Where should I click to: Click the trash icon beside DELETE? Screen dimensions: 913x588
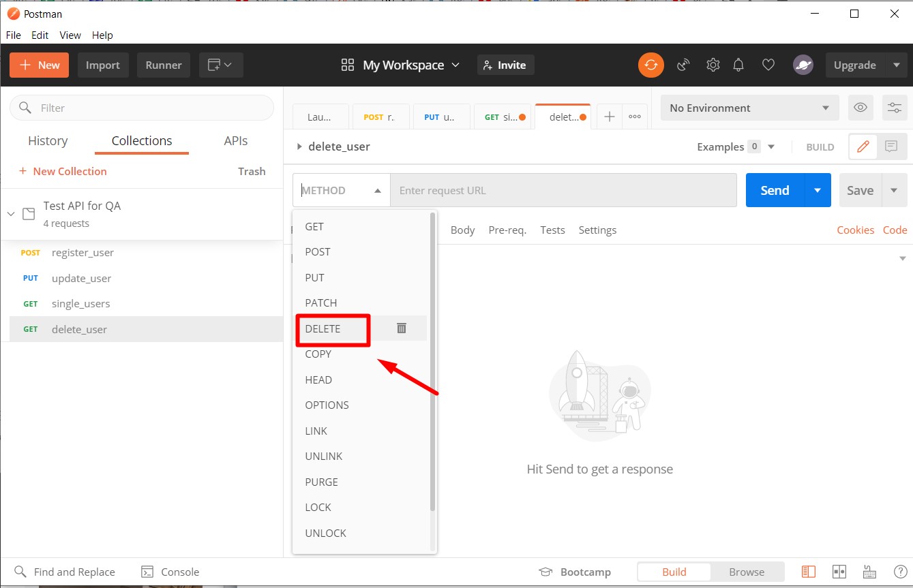pyautogui.click(x=402, y=328)
